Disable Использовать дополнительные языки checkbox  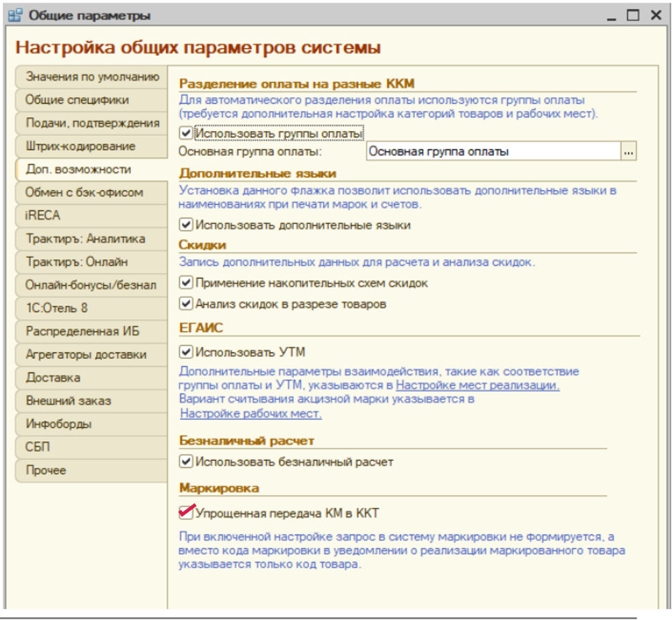point(186,225)
